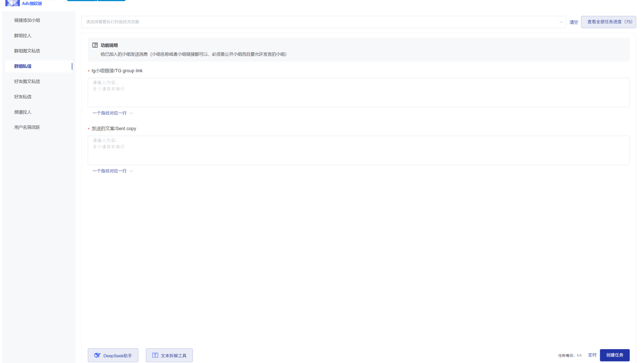This screenshot has height=363, width=644.
Task: View all task progress (75)
Action: coord(608,22)
